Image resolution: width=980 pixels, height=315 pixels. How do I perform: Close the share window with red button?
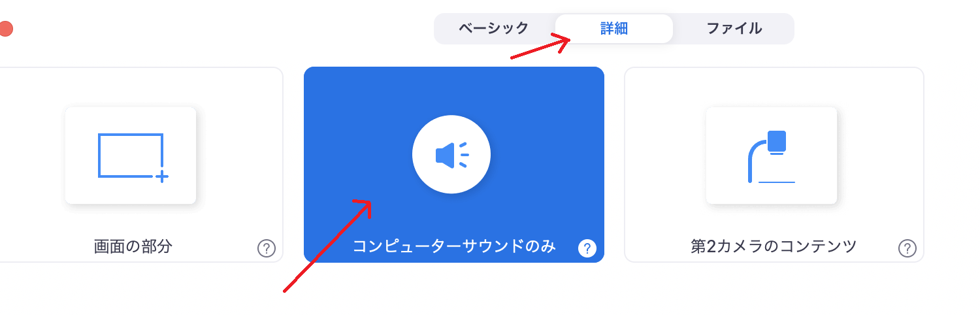pos(5,29)
